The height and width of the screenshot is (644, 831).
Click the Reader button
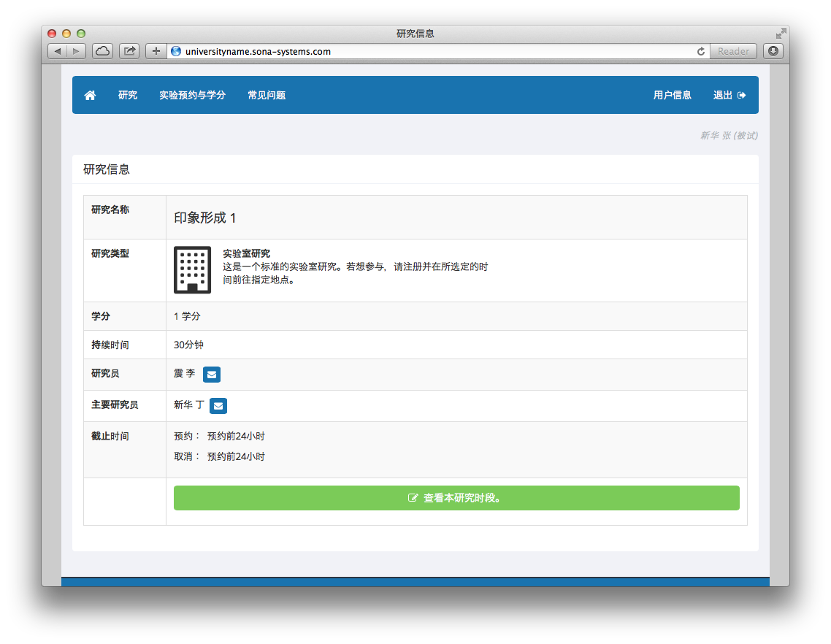coord(733,51)
